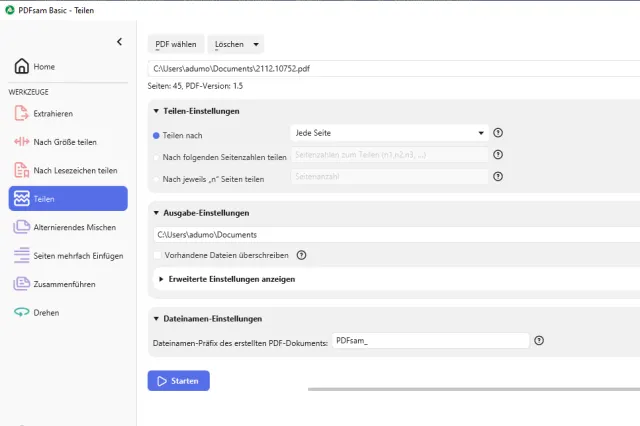Open Nach Lesezeichen teilen tool
The width and height of the screenshot is (640, 426).
pos(74,170)
